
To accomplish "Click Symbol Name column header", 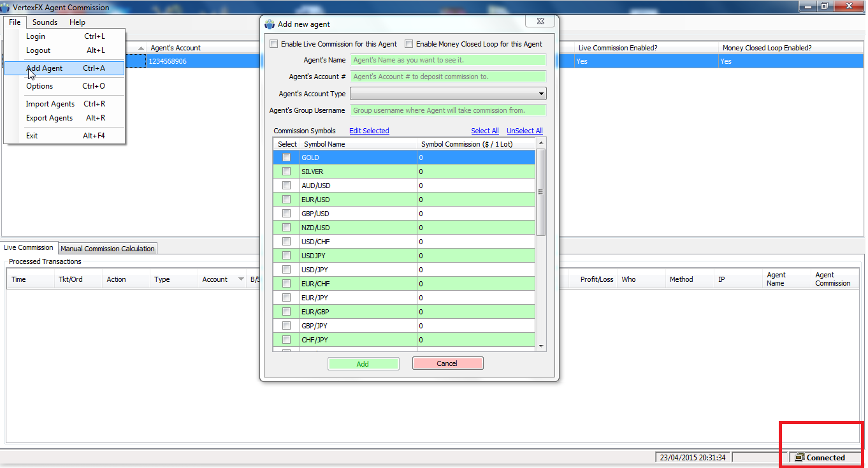I will 358,144.
